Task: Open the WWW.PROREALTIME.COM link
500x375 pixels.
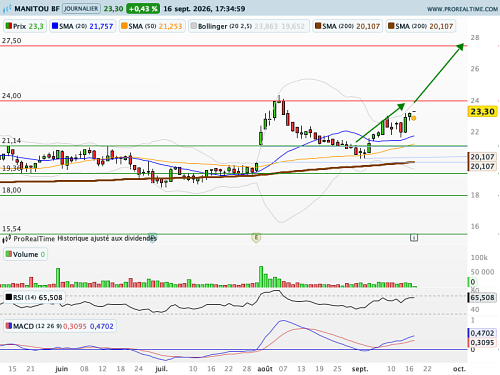Action: [x=462, y=9]
